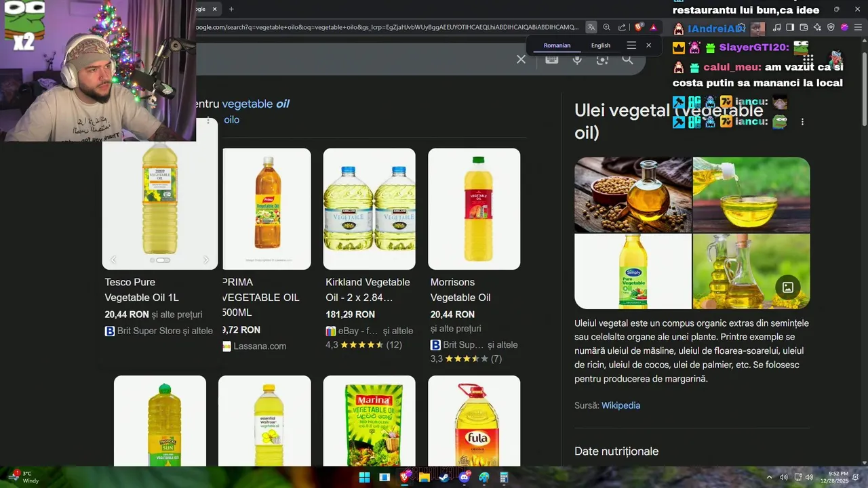The image size is (868, 488).
Task: Open Steam from the taskbar
Action: pyautogui.click(x=444, y=477)
